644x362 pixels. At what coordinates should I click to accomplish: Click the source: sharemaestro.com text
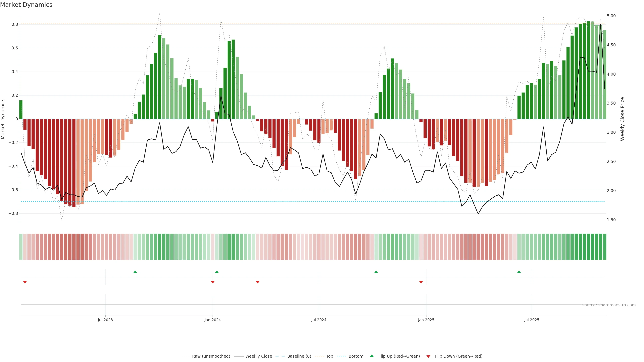click(609, 305)
